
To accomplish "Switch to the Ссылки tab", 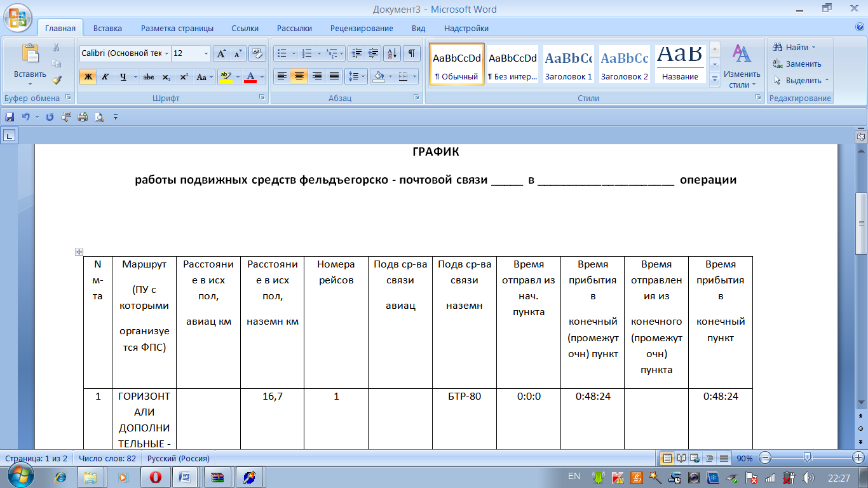I will coord(245,28).
